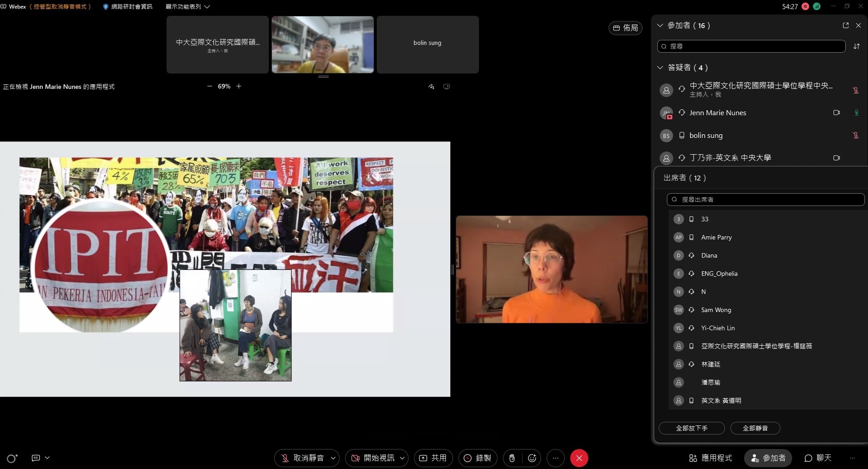
Task: Click the 全部放下手 button
Action: tap(691, 428)
